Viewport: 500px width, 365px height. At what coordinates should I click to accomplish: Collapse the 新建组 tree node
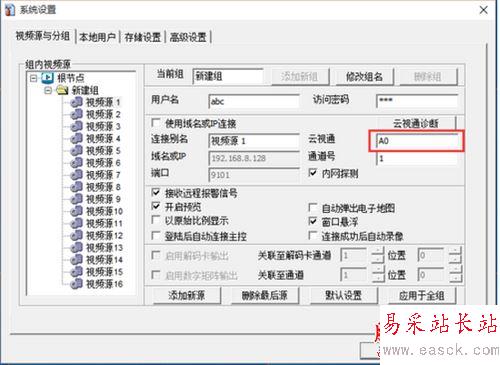tap(48, 90)
